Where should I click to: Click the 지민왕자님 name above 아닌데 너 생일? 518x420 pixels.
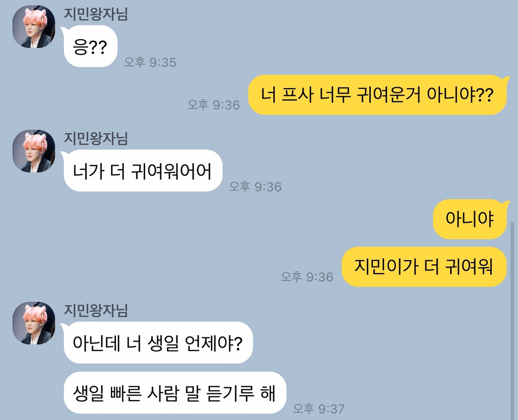point(96,310)
